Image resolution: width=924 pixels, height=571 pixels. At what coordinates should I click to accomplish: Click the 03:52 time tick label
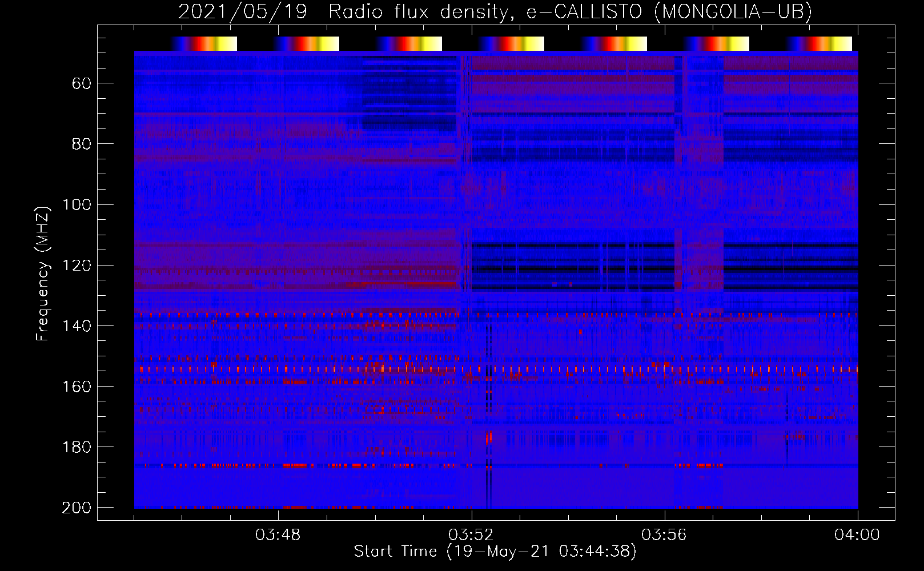click(x=471, y=535)
